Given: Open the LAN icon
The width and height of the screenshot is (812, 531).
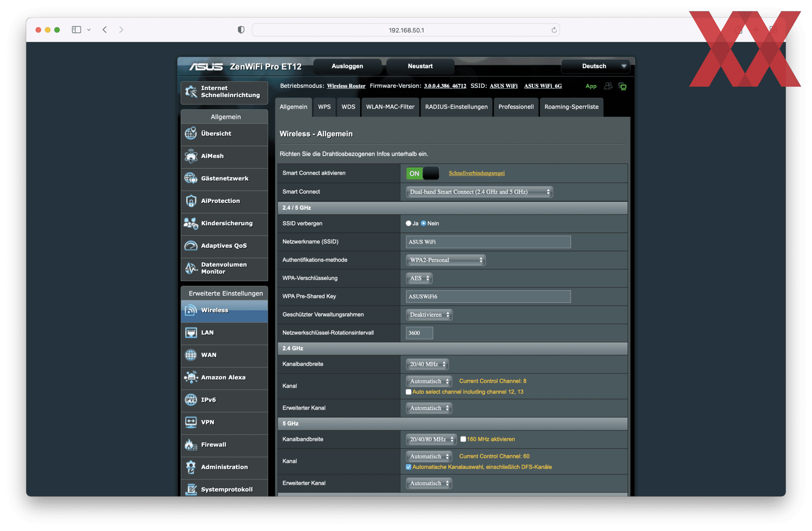Looking at the screenshot, I should 191,333.
